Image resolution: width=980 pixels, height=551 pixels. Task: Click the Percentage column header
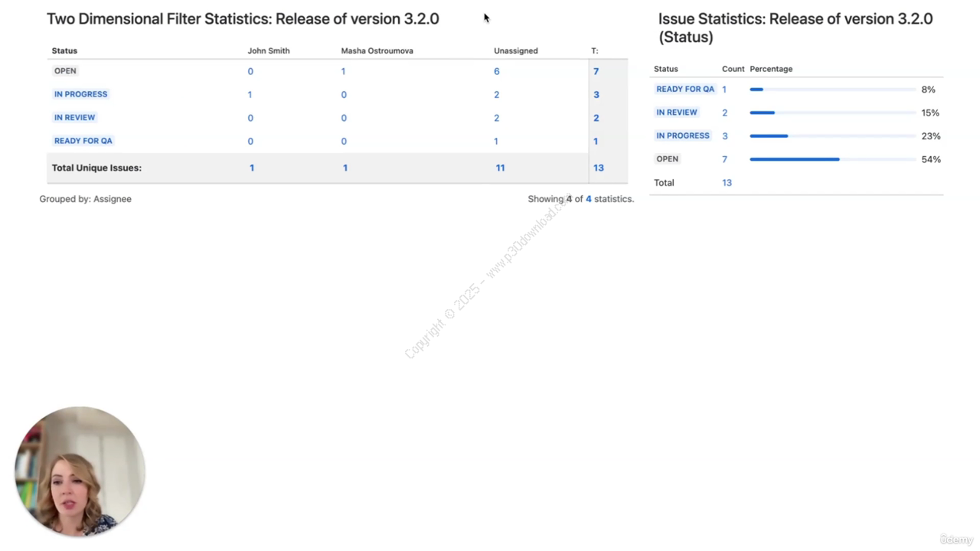coord(771,69)
